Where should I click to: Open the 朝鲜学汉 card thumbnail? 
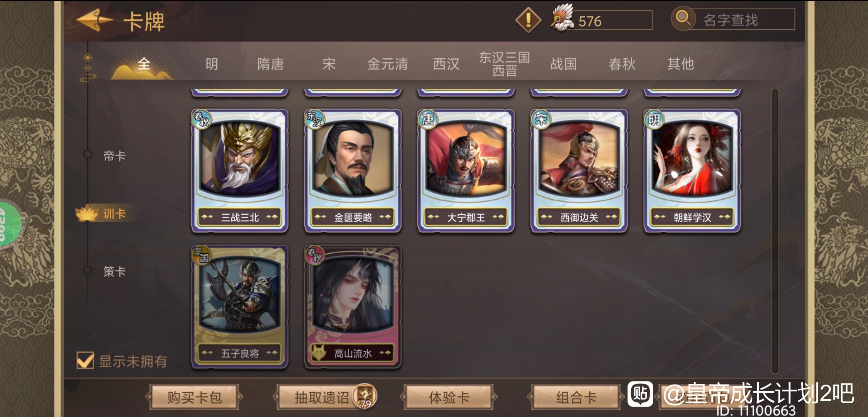[692, 171]
